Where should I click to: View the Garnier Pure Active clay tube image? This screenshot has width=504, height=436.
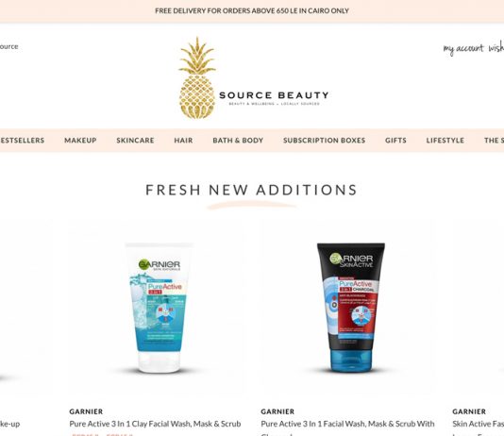point(160,308)
